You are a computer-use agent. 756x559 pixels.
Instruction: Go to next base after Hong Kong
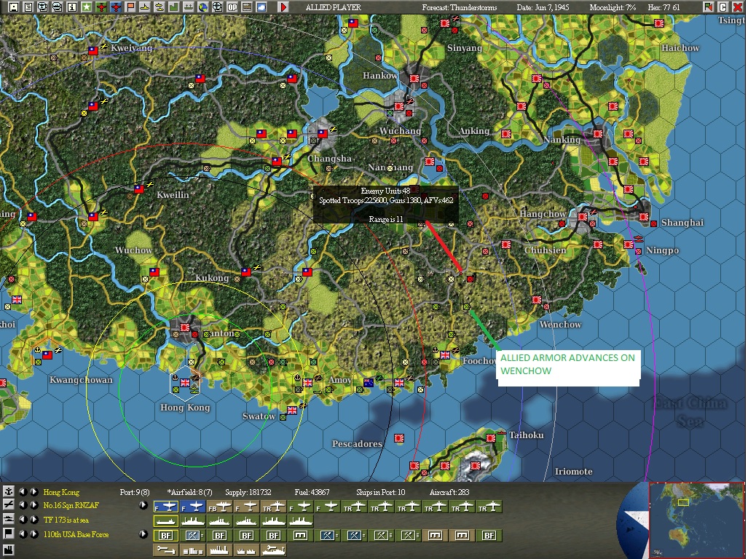[34, 492]
